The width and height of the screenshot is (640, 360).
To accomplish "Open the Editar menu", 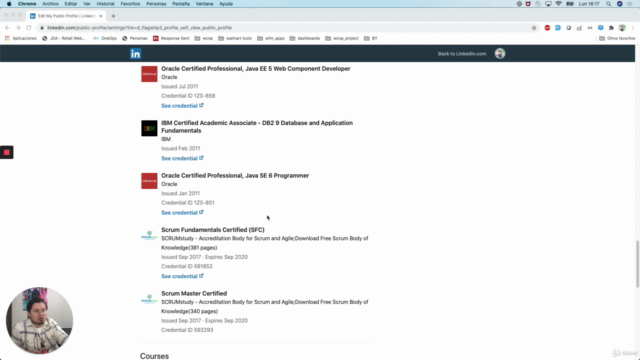I will click(x=71, y=4).
